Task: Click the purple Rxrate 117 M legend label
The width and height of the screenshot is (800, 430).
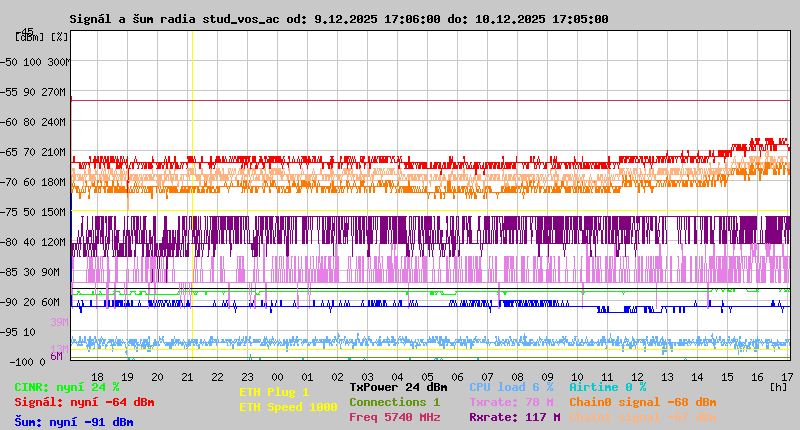Action: [x=514, y=417]
